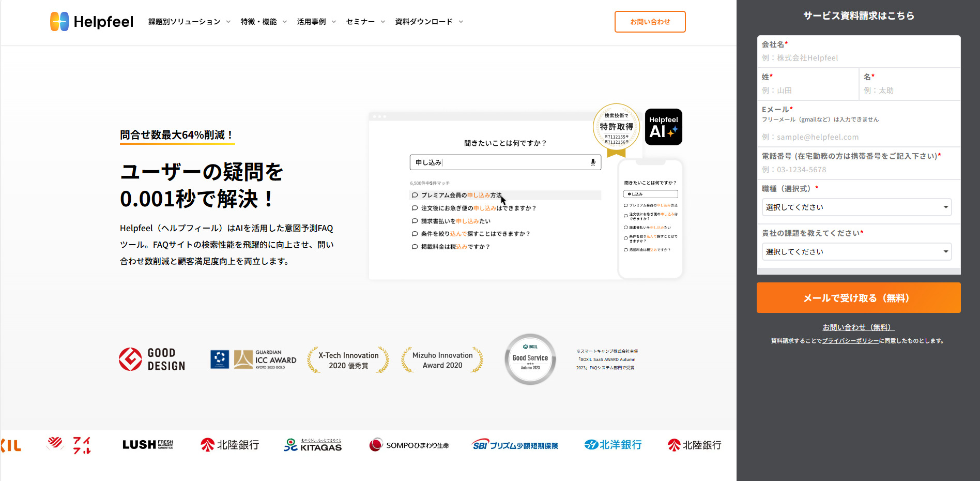The height and width of the screenshot is (481, 980).
Task: Click the LUSH company logo
Action: coord(148,445)
